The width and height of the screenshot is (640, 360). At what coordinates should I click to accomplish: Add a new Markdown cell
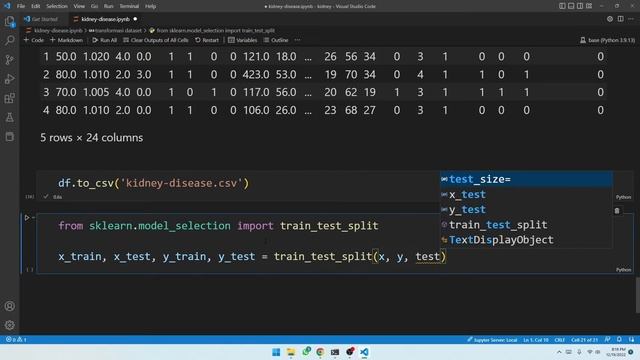click(x=66, y=40)
